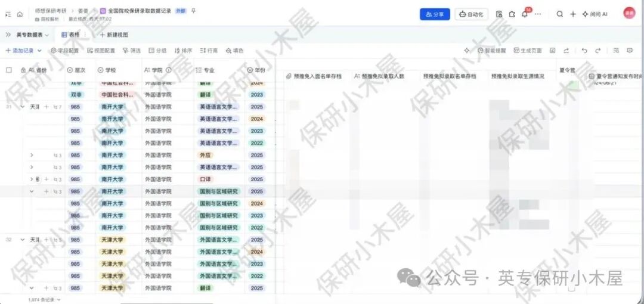Viewport: 644px width, 304px height.
Task: Click the 外应 major tag
Action: (x=206, y=156)
